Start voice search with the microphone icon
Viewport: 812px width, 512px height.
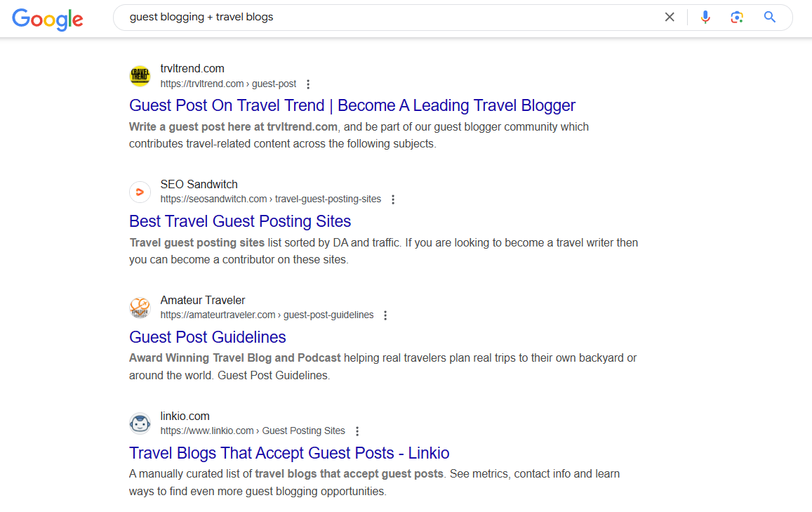[x=705, y=17]
